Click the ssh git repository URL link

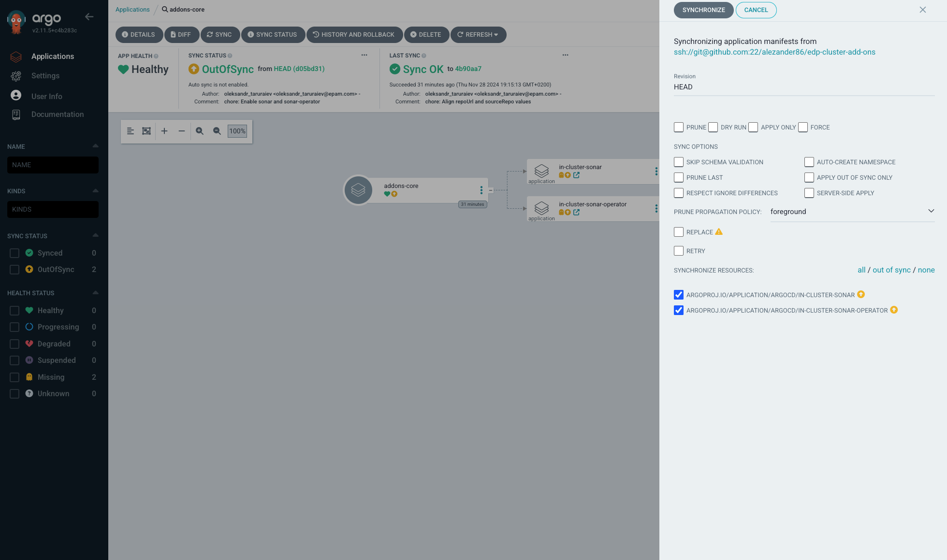pyautogui.click(x=775, y=52)
